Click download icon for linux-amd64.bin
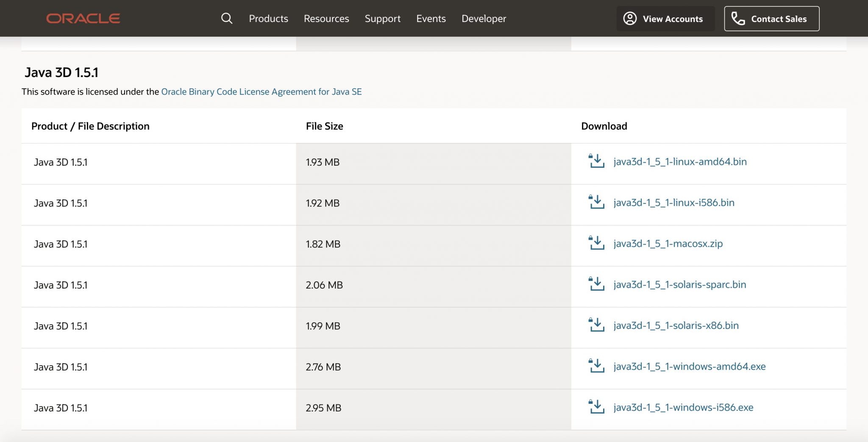 pyautogui.click(x=597, y=161)
